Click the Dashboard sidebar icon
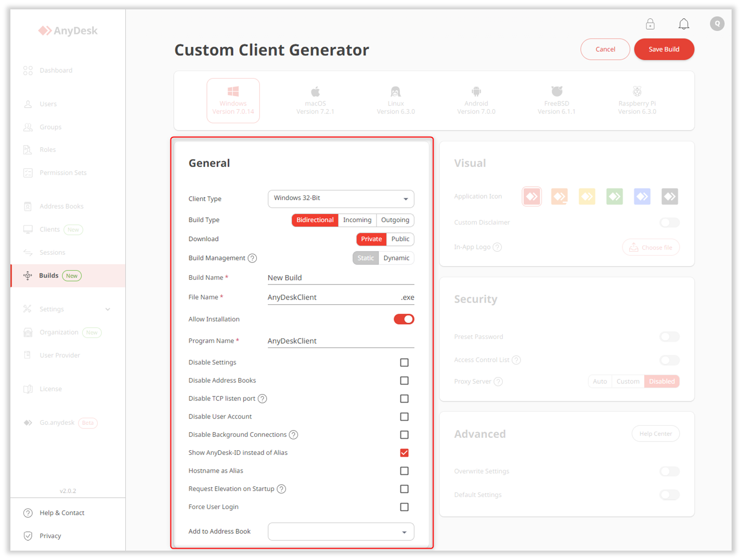This screenshot has width=742, height=560. [x=28, y=70]
